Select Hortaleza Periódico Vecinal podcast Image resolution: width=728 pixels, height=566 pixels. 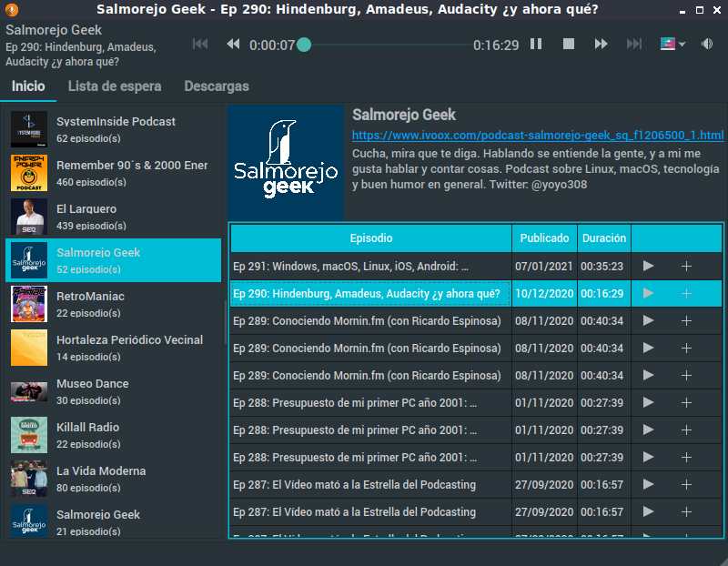point(113,348)
